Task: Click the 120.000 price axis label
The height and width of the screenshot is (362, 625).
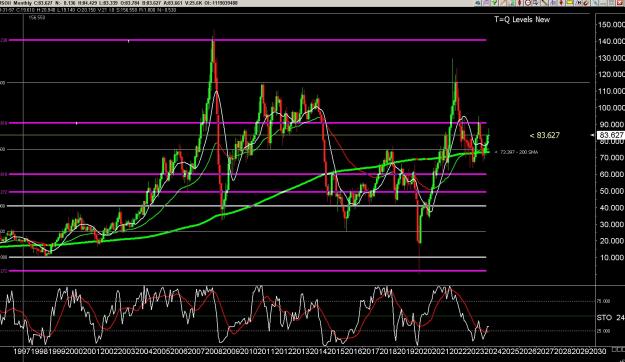Action: click(611, 75)
